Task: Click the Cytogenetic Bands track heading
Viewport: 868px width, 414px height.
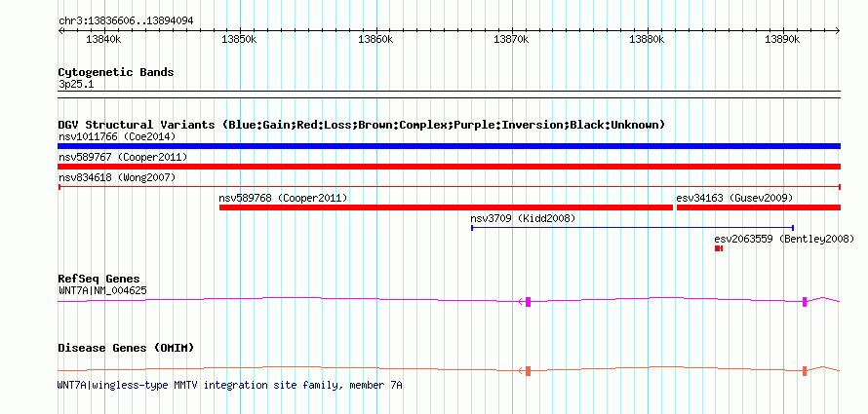Action: pos(116,72)
